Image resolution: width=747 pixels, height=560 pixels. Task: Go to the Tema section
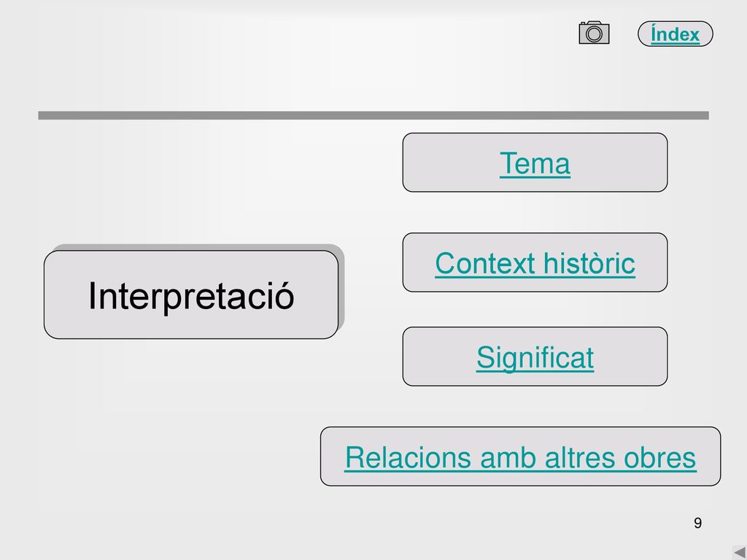pos(535,163)
